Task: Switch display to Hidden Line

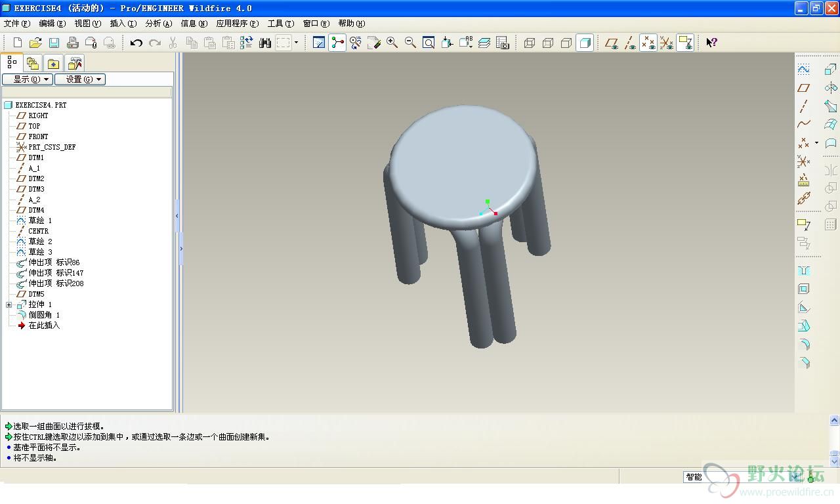Action: point(548,43)
